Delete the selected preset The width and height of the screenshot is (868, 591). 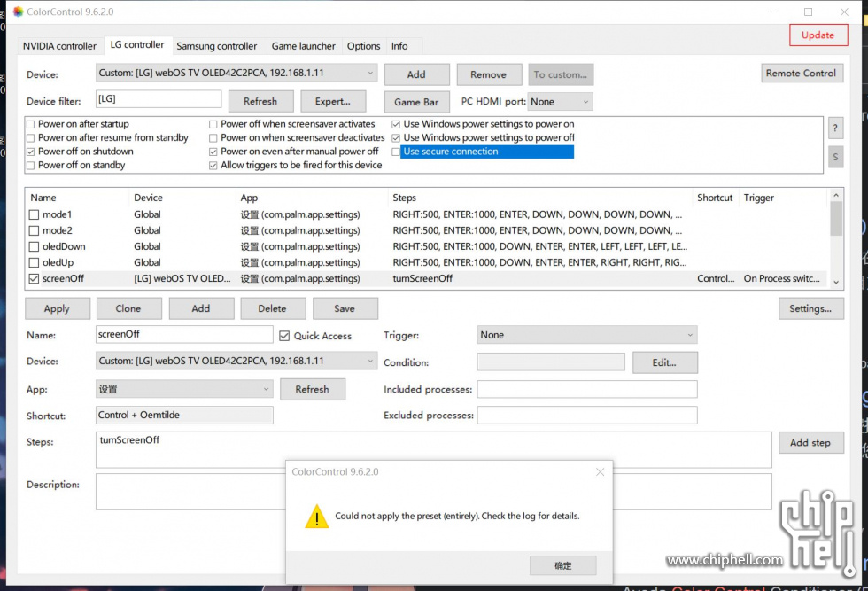(273, 308)
